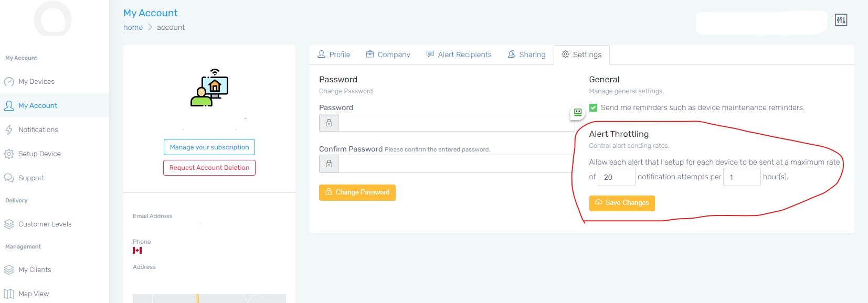868x303 pixels.
Task: Switch to the Sharing tab
Action: tap(526, 55)
